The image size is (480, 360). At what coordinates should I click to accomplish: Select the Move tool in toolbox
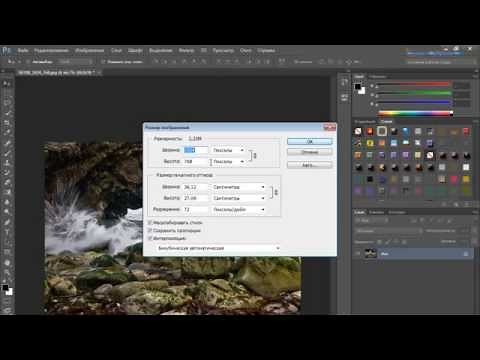tap(7, 84)
